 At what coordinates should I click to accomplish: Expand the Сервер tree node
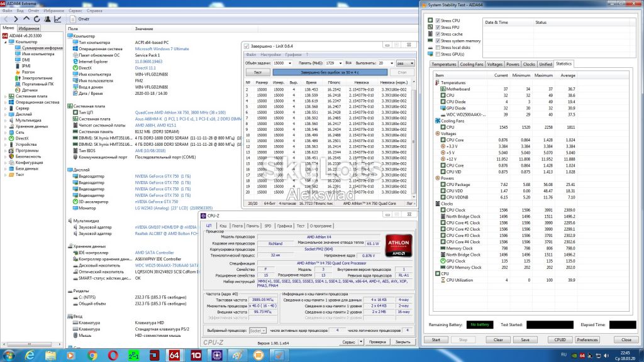pos(6,108)
